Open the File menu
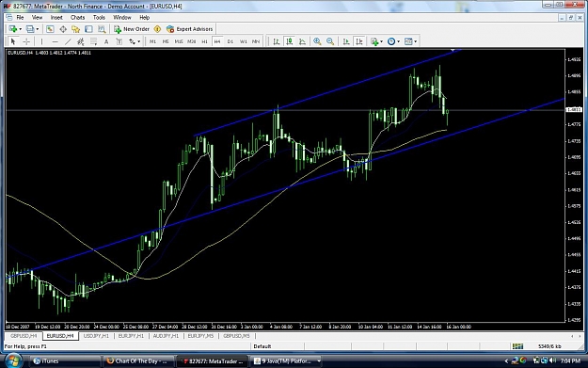 click(x=20, y=17)
